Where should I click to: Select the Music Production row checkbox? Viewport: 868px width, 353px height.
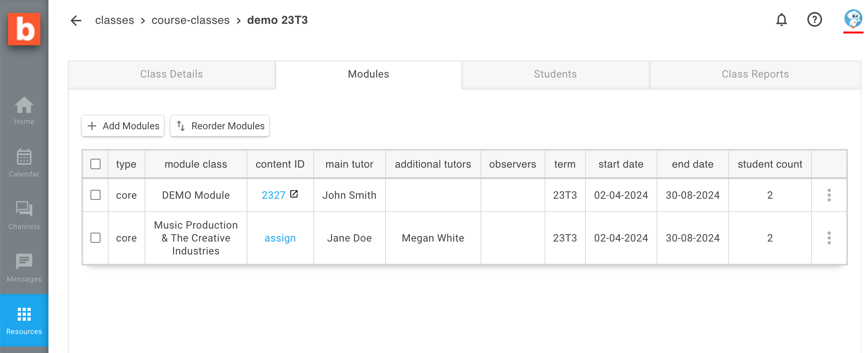pyautogui.click(x=96, y=238)
